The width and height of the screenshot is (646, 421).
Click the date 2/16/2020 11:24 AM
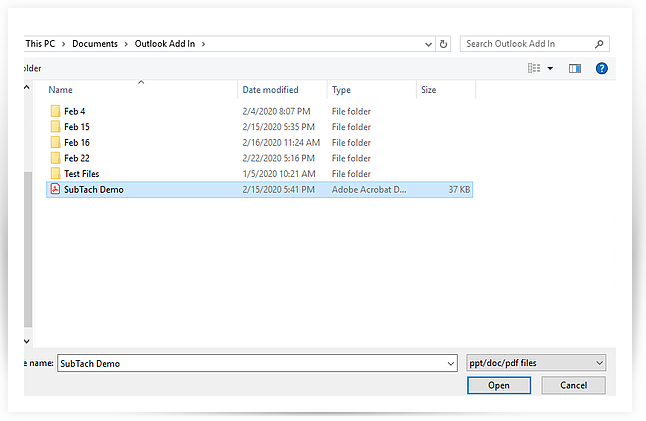click(281, 143)
